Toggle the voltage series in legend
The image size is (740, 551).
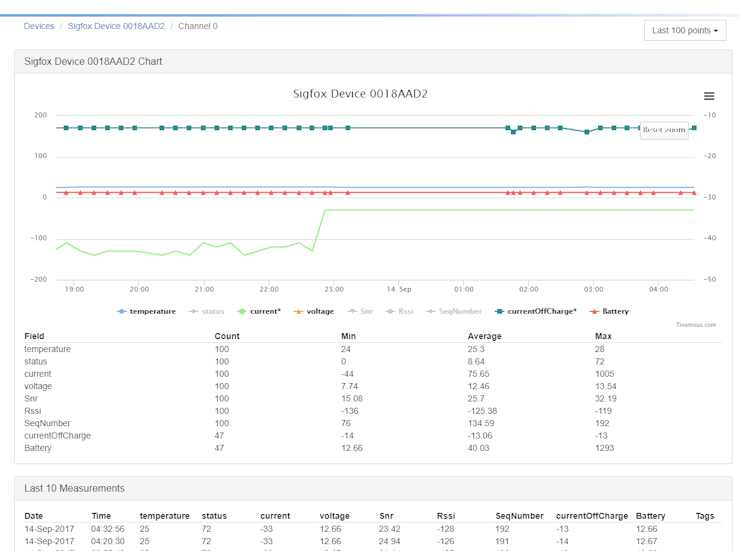[314, 311]
